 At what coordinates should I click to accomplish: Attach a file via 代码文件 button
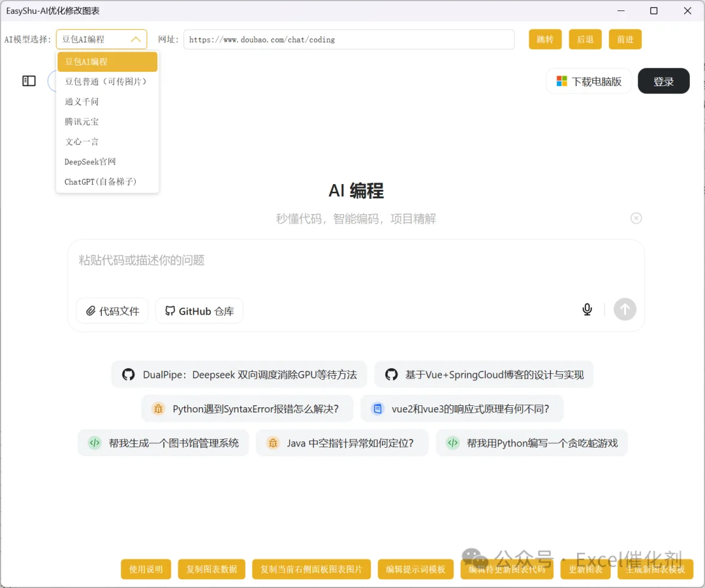tap(112, 311)
